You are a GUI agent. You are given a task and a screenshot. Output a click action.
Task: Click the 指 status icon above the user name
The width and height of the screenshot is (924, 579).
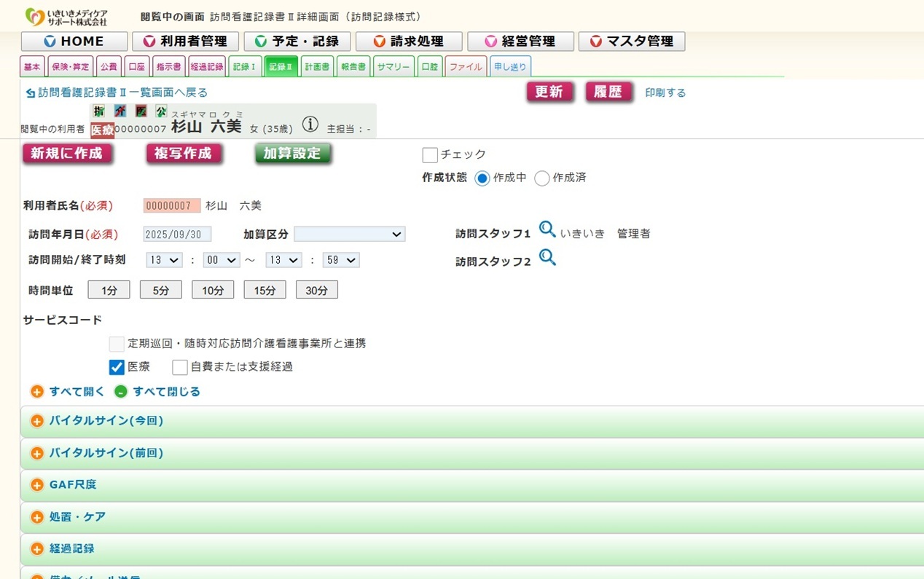coord(99,111)
